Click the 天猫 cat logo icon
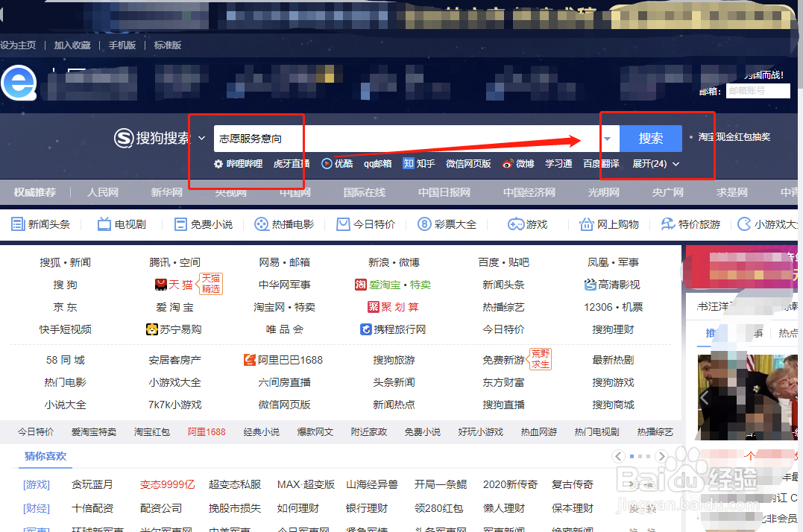Image resolution: width=803 pixels, height=532 pixels. click(x=161, y=285)
